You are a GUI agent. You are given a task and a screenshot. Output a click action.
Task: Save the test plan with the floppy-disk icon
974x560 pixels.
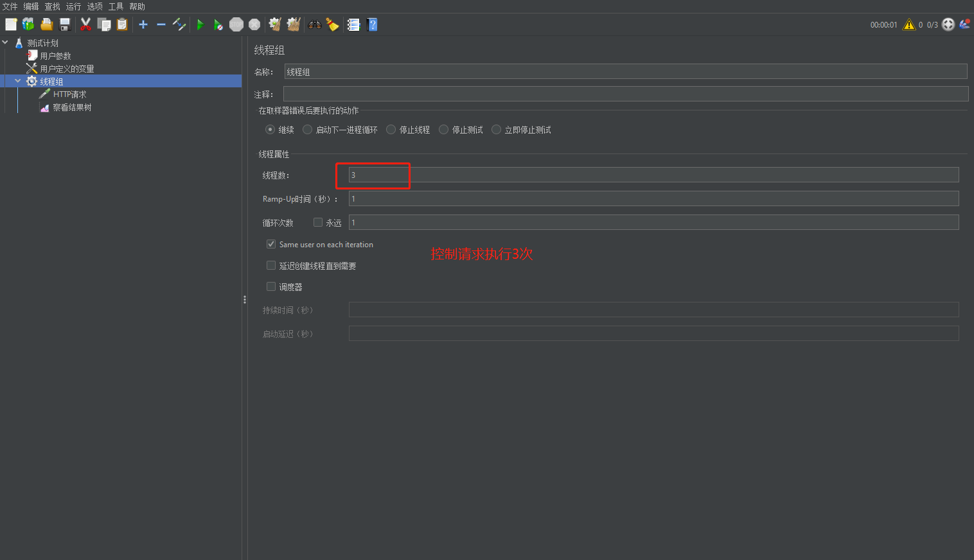point(65,24)
